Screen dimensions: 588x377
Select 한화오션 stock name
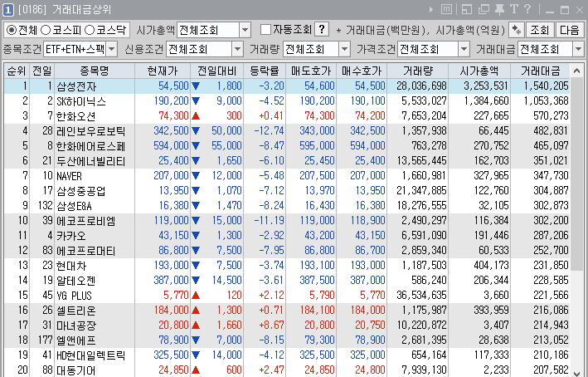(x=75, y=116)
